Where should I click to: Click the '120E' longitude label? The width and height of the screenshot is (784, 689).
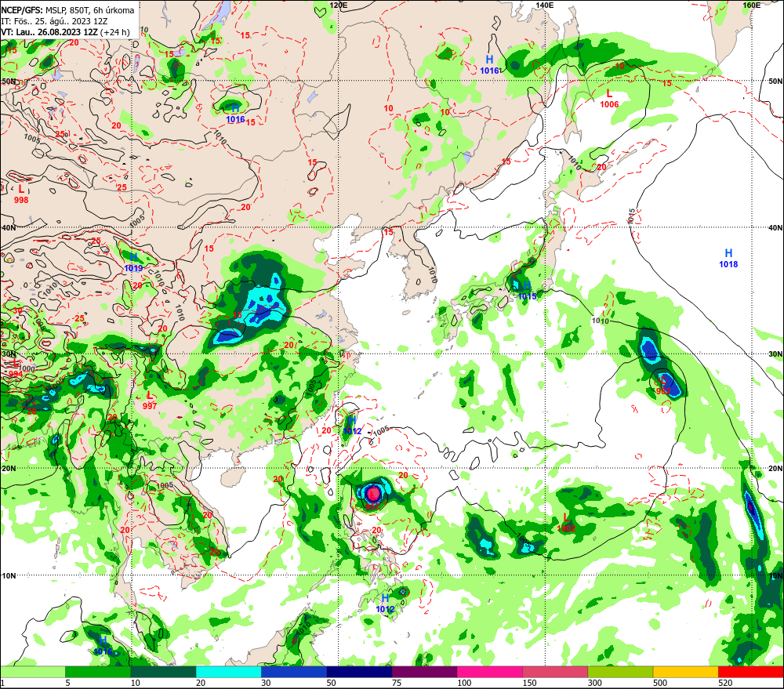coord(339,5)
